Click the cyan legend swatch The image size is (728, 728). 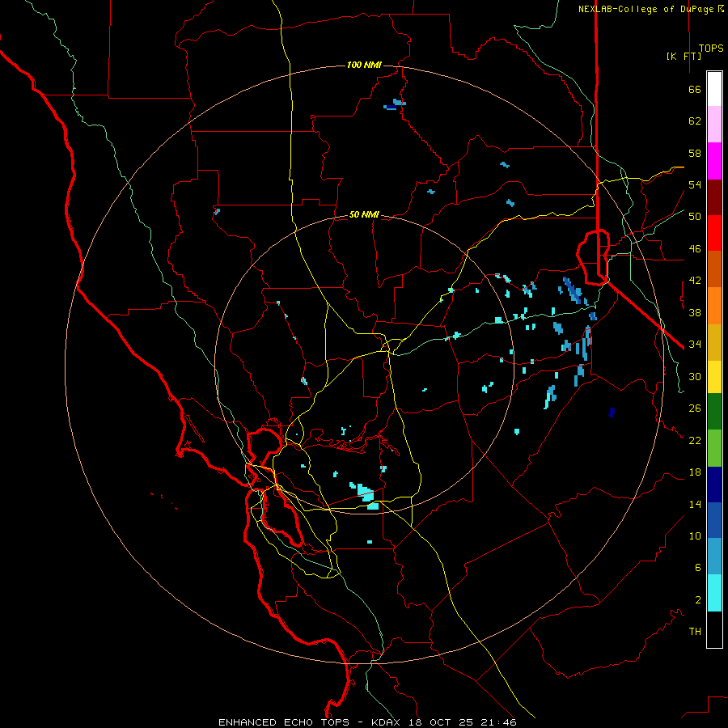[714, 593]
